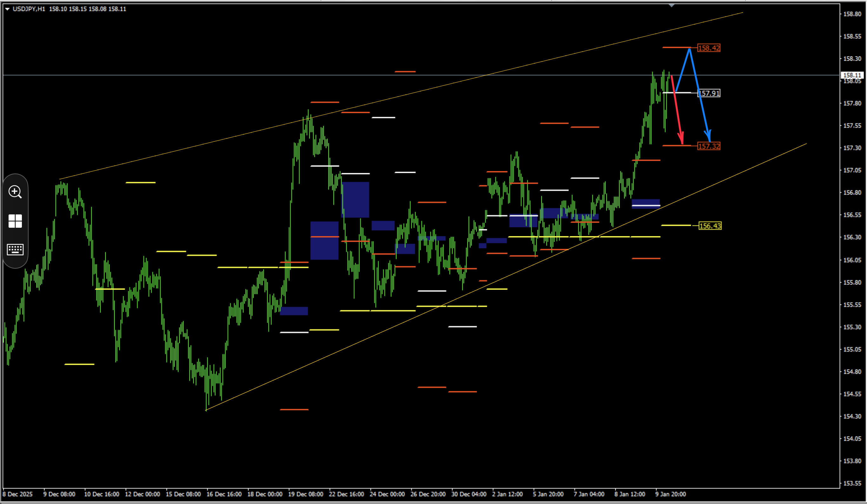This screenshot has width=867, height=504.
Task: Click the 19 Dec 08:00 time label
Action: coord(306,494)
